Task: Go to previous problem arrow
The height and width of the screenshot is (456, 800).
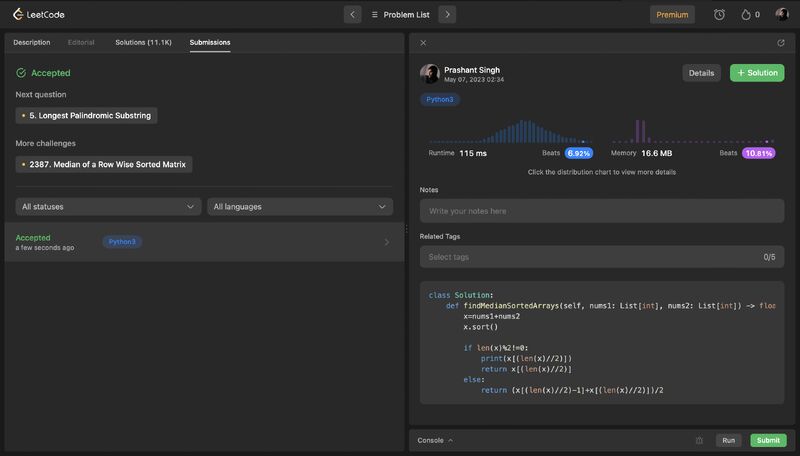Action: click(353, 15)
